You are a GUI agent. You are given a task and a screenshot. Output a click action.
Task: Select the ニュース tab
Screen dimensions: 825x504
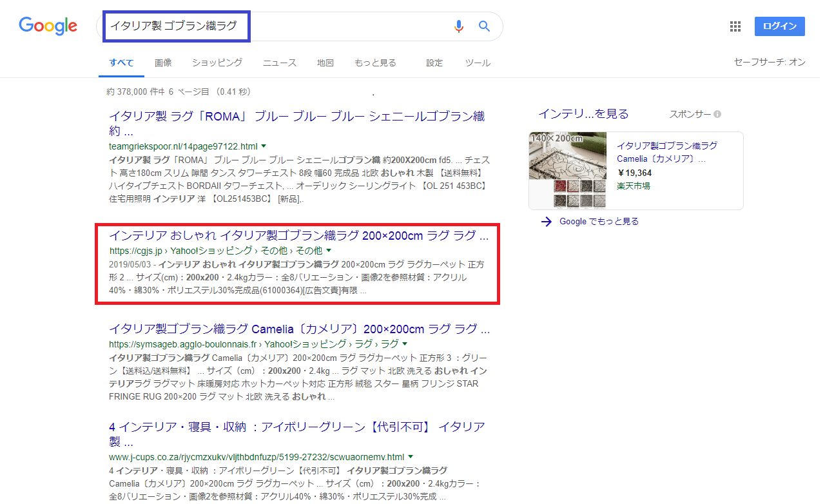point(280,63)
